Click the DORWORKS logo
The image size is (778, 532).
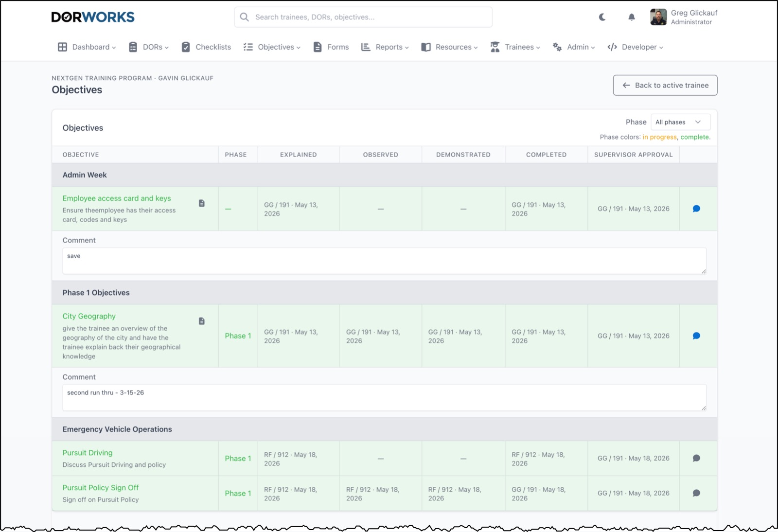(93, 17)
